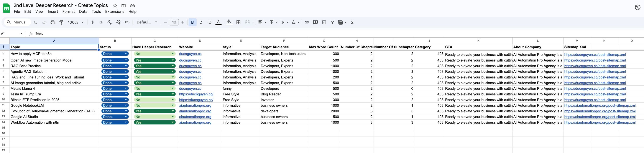
Task: Open aiautomationpro.org link for Google AI Studio
Action: pyautogui.click(x=195, y=117)
